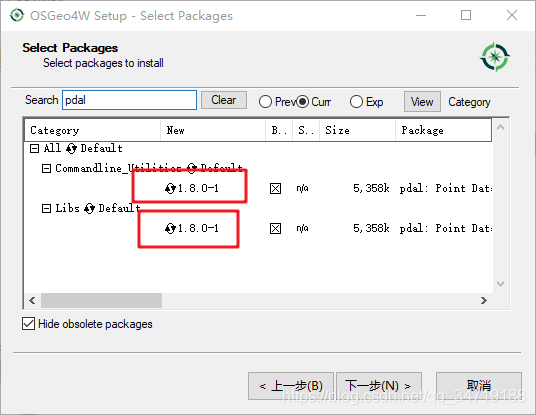Click the OSGeo4W title bar icon
This screenshot has height=415, width=536.
click(x=17, y=15)
